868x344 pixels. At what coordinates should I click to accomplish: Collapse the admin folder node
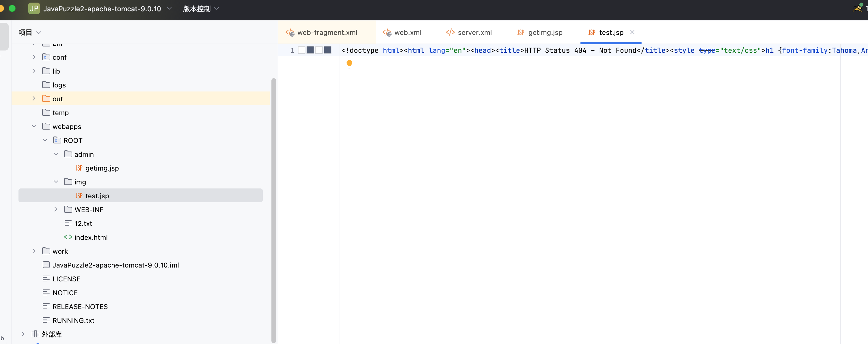(x=56, y=154)
